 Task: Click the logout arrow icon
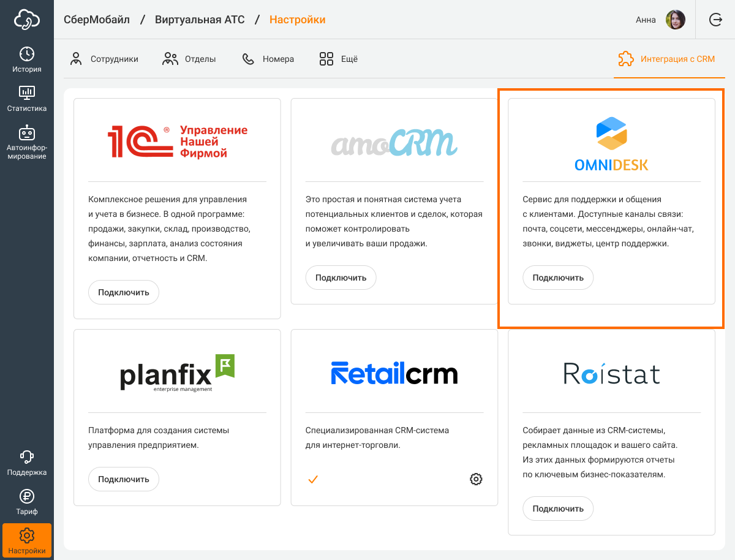click(715, 20)
